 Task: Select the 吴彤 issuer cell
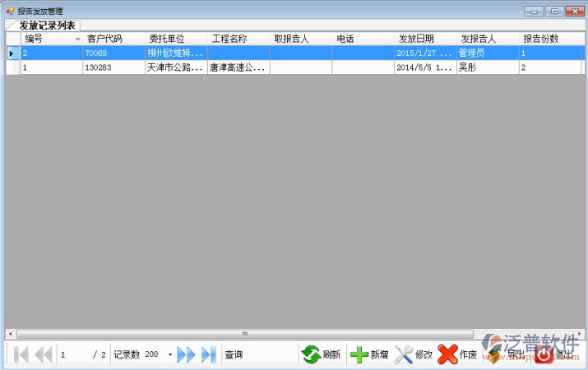pos(488,67)
